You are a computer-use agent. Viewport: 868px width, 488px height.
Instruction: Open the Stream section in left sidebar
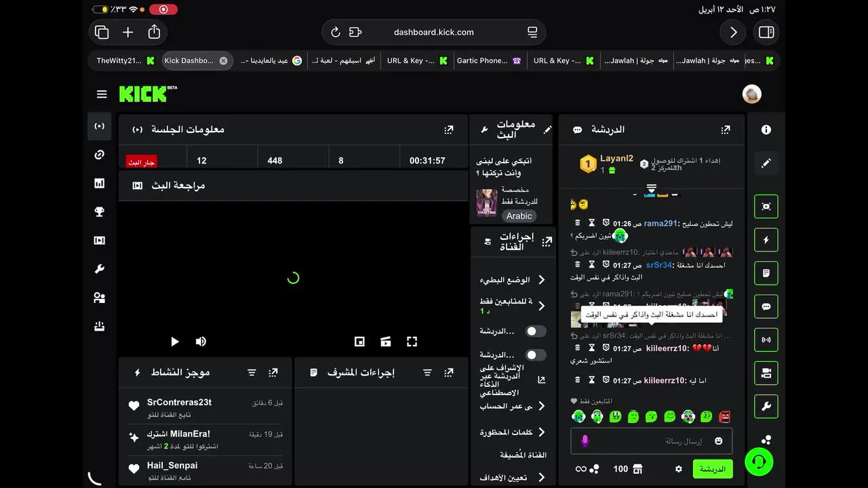(x=100, y=126)
